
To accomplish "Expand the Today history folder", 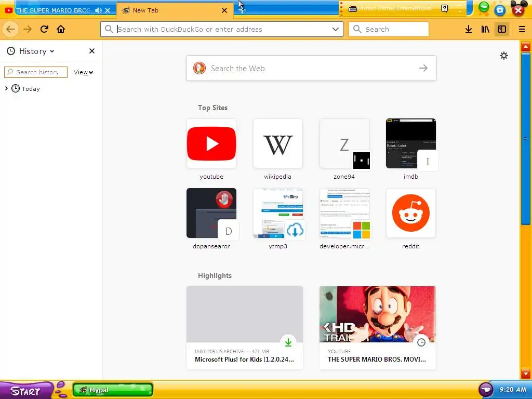I will (6, 88).
